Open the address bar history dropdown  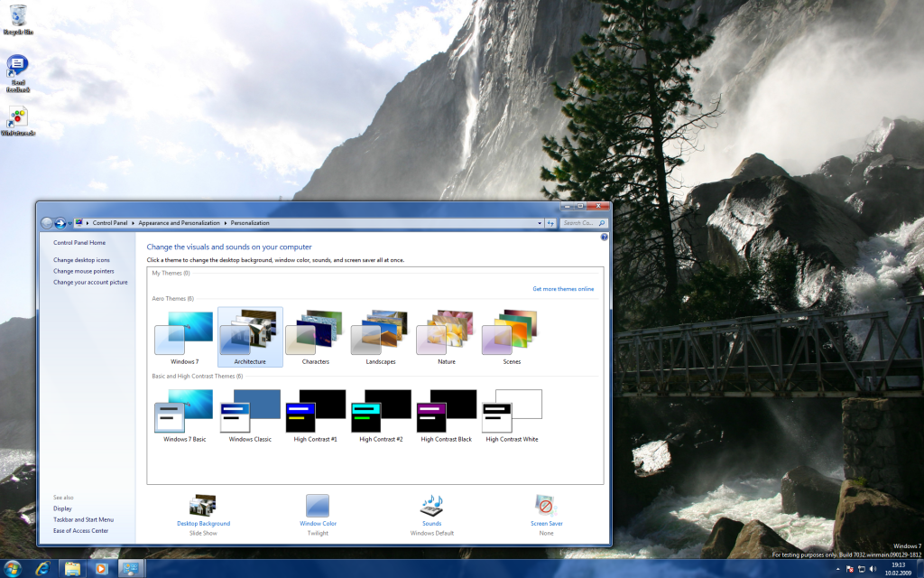pos(540,223)
